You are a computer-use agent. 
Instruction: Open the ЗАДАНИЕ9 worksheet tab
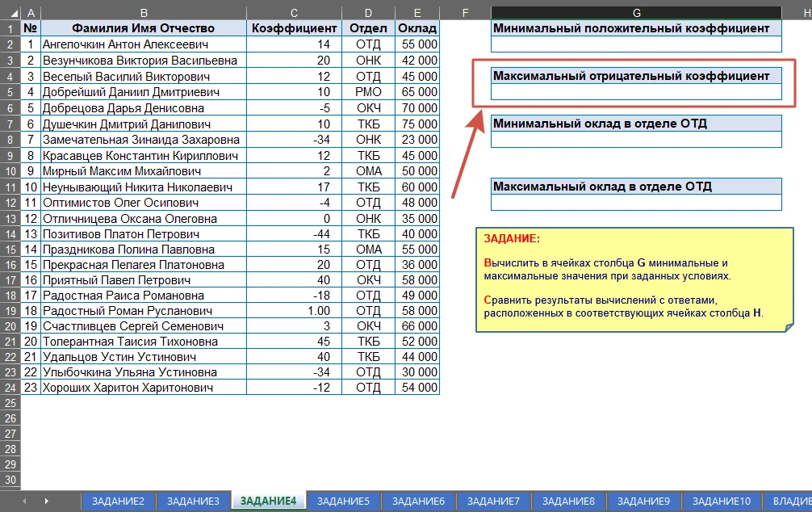click(643, 502)
